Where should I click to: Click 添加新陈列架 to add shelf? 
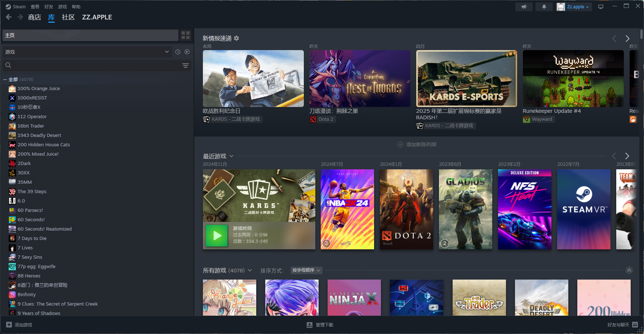pos(417,144)
